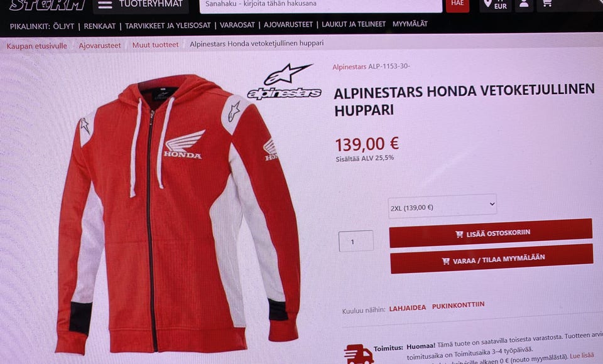Click the quantity input field

pyautogui.click(x=356, y=242)
